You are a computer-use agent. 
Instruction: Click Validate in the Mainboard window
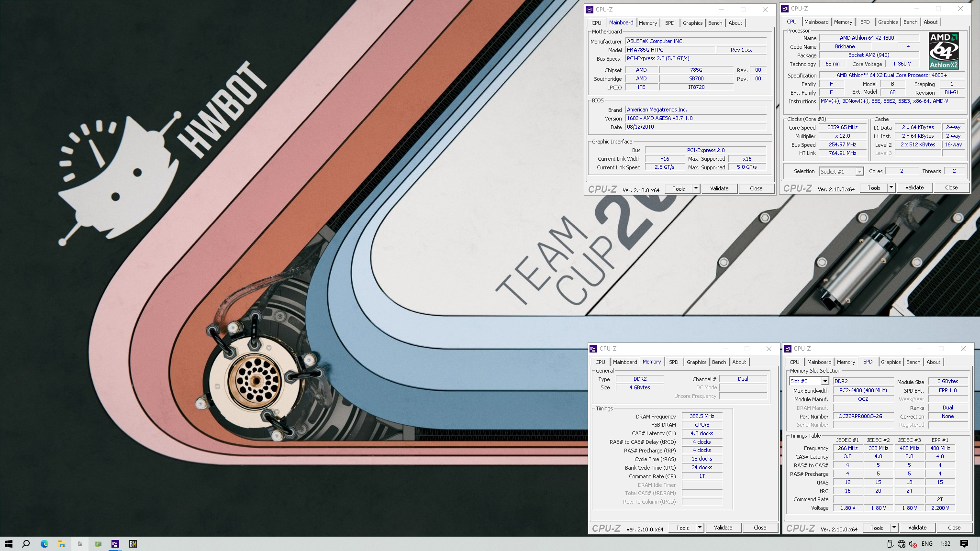(719, 188)
